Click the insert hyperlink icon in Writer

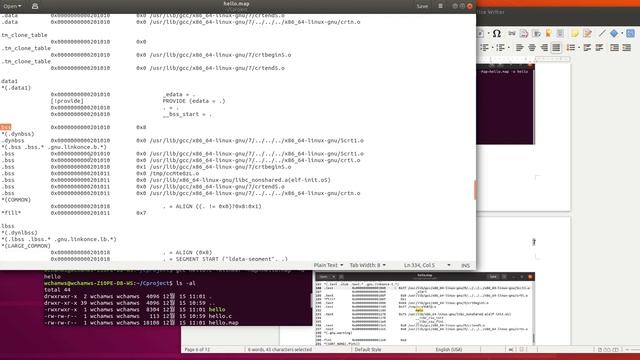tap(512, 33)
